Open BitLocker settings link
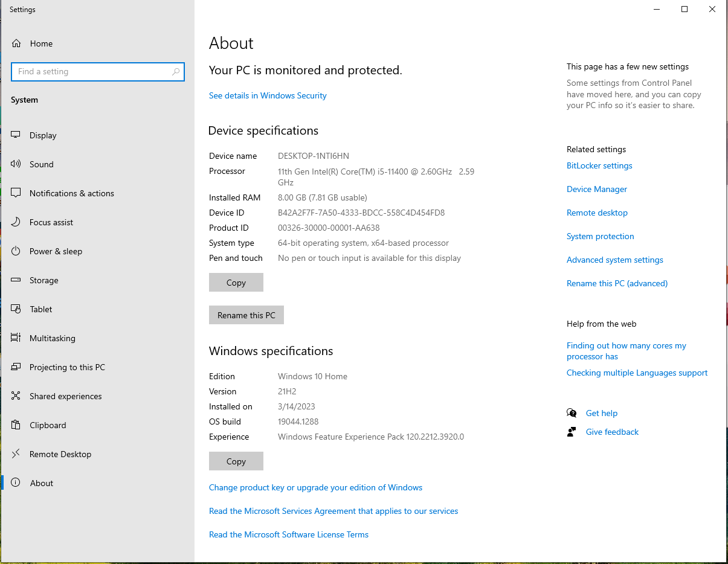Viewport: 728px width, 564px height. (x=599, y=165)
